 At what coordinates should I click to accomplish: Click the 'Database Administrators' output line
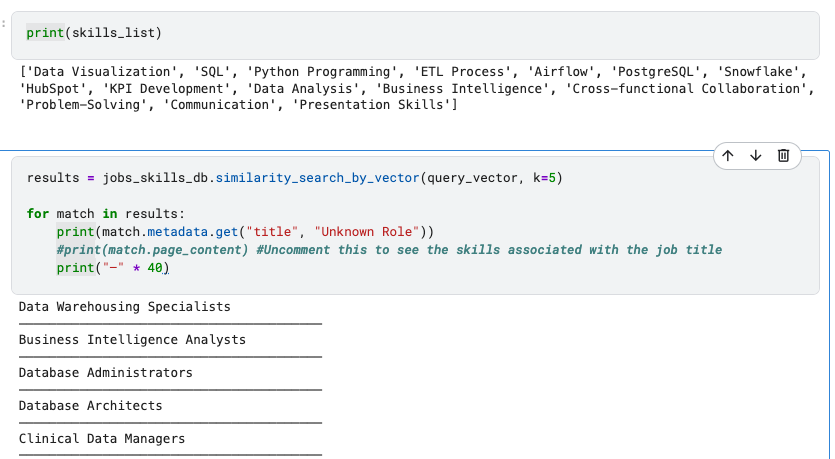(x=106, y=373)
